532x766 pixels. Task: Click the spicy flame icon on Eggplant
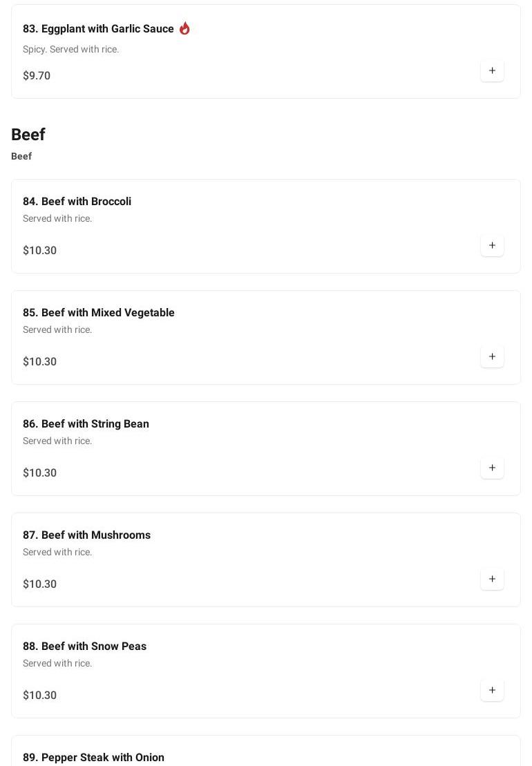point(184,28)
